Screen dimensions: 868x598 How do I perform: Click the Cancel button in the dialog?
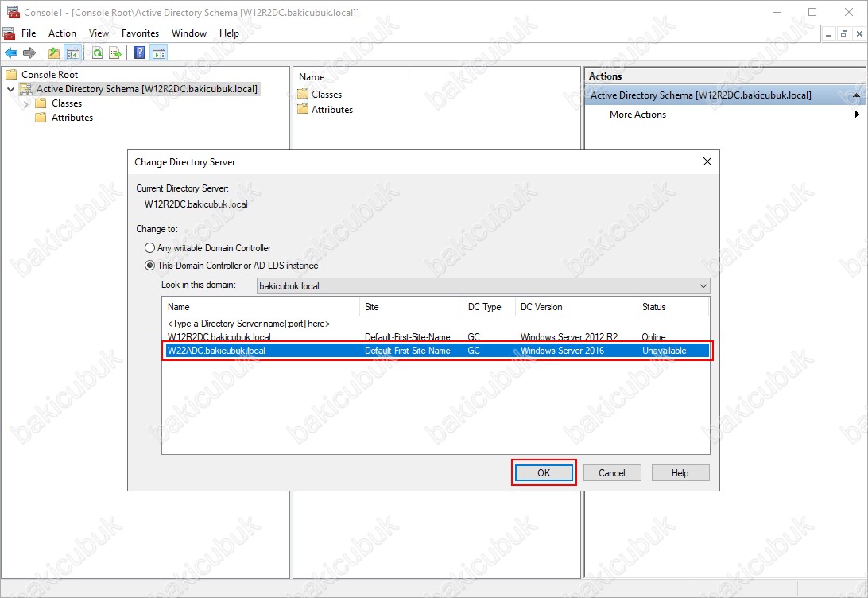click(612, 473)
